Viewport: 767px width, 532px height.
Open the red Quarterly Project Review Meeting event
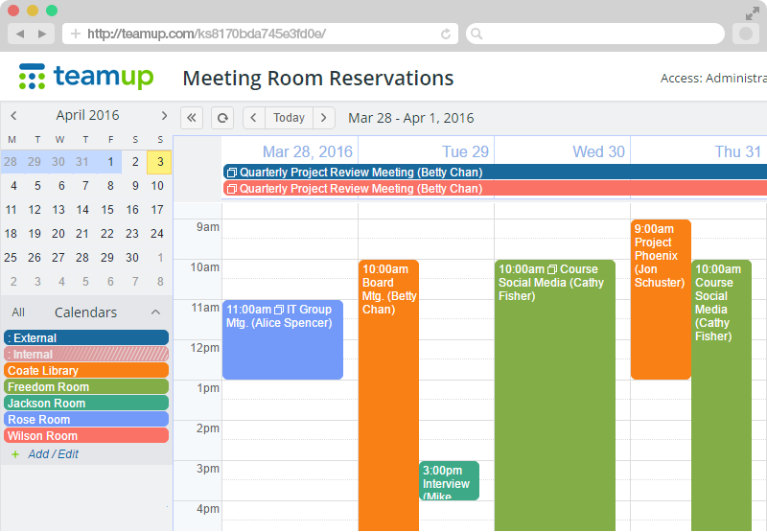(495, 188)
